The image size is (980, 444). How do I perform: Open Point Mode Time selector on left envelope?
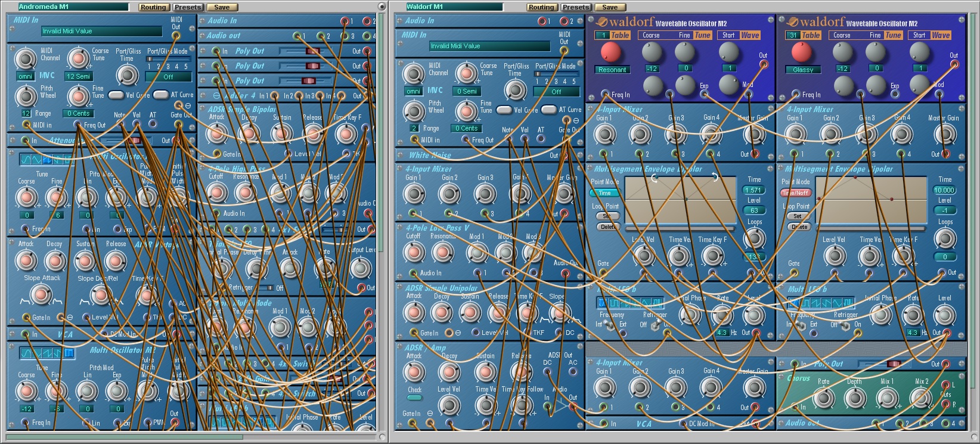pos(605,193)
